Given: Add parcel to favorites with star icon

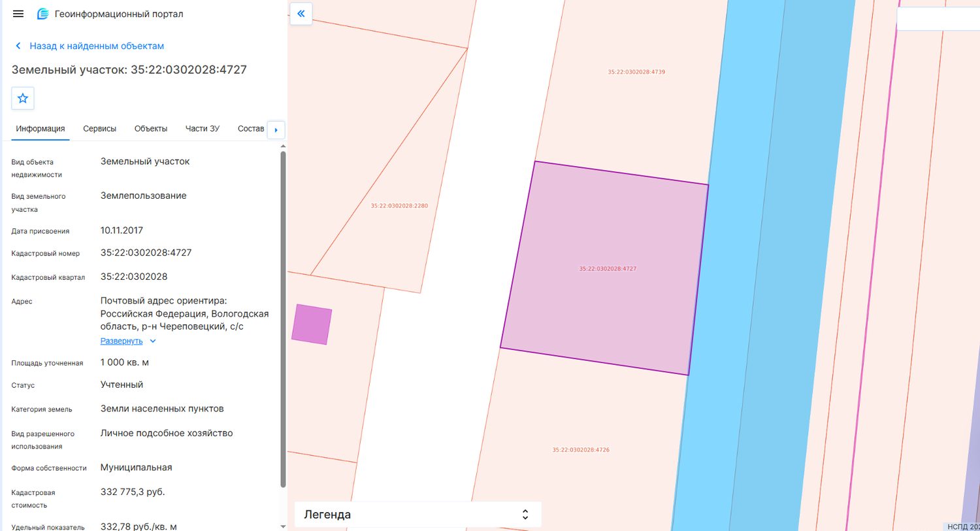Looking at the screenshot, I should [23, 98].
